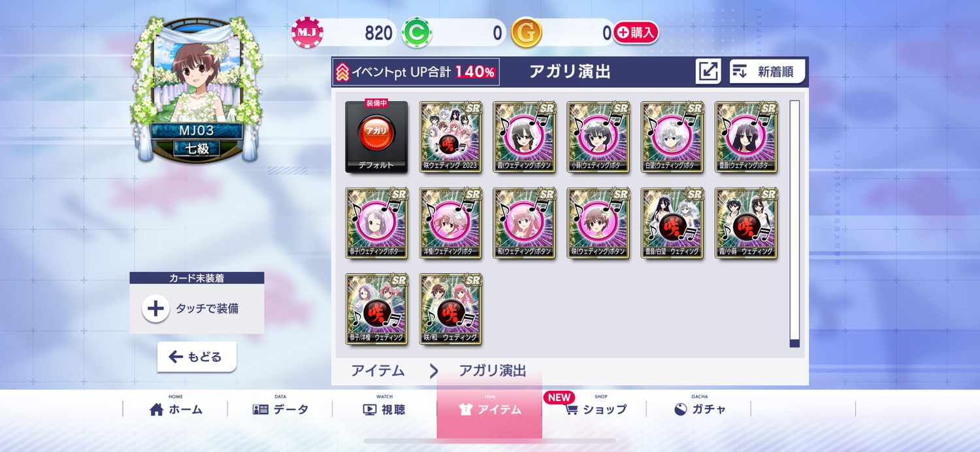Open the MJ03 player profile avatar

197,89
